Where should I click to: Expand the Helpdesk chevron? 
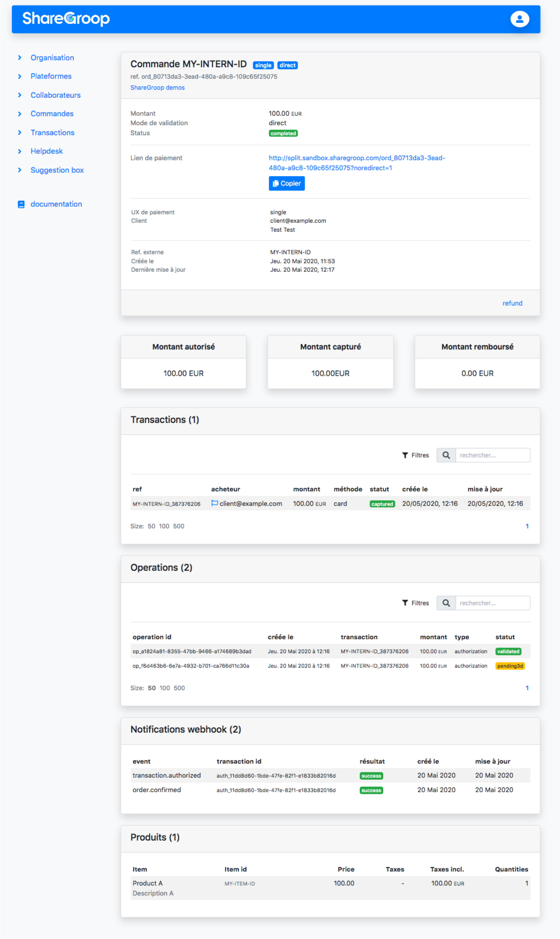point(20,151)
